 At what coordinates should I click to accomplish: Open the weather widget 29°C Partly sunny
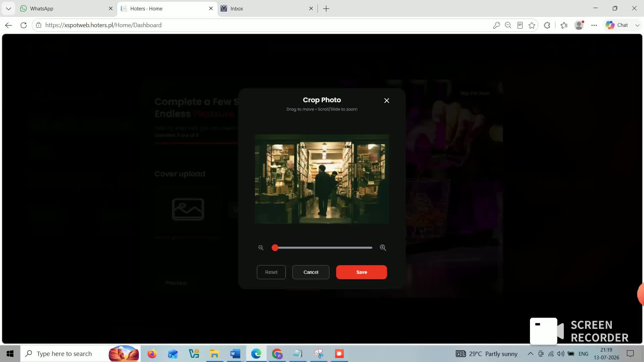coord(487,354)
